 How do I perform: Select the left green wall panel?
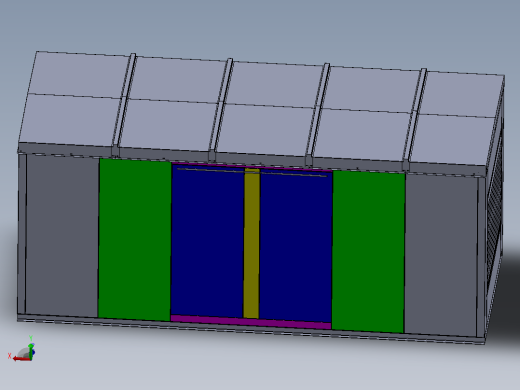tap(135, 239)
